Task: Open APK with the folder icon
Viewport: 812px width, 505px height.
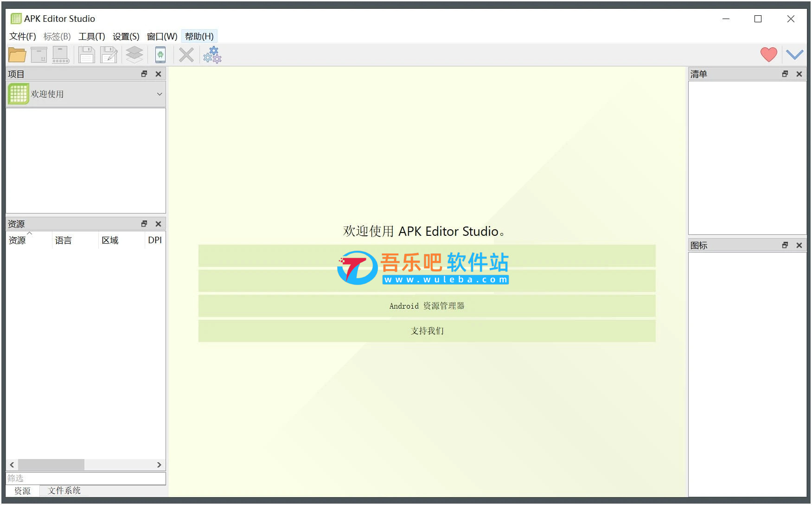Action: click(x=17, y=55)
